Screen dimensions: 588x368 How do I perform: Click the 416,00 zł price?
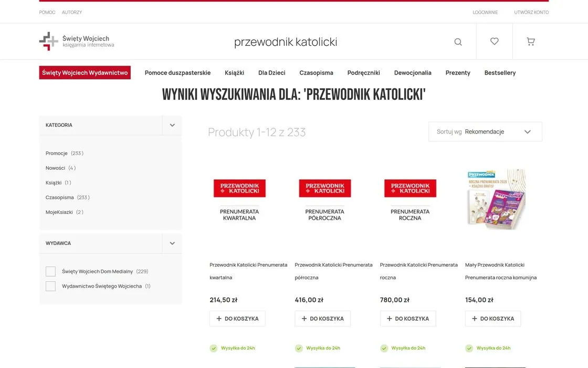[309, 300]
